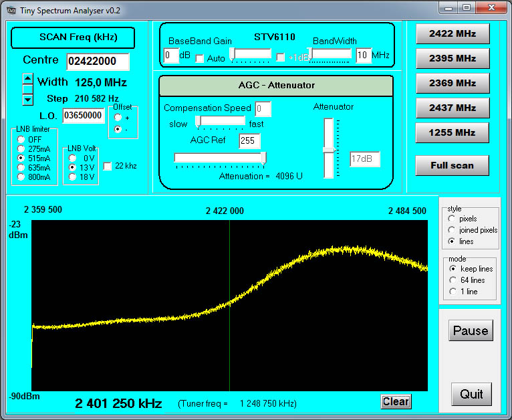Select the 2395 MHz frequency preset
The width and height of the screenshot is (512, 420).
(x=452, y=59)
